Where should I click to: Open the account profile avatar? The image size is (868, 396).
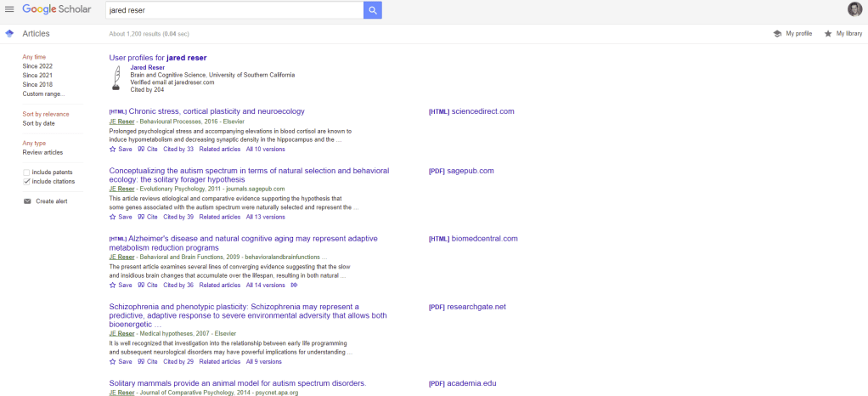pyautogui.click(x=854, y=9)
